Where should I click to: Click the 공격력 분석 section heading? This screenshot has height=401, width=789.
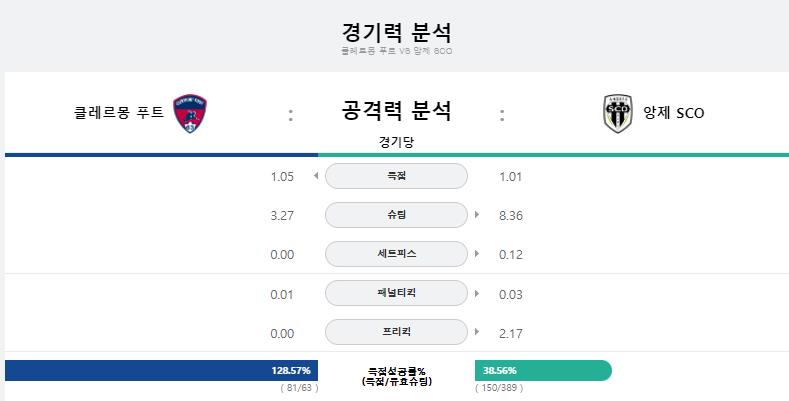(396, 111)
